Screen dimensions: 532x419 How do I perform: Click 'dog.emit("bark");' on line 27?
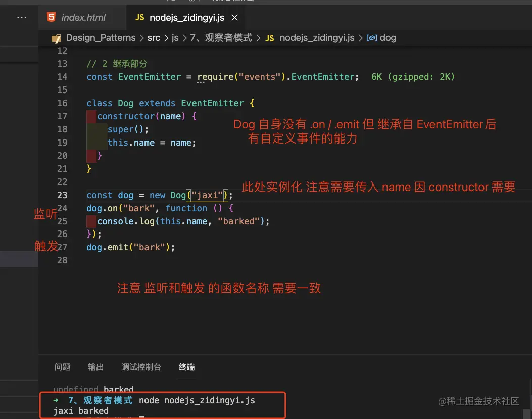[x=131, y=247]
